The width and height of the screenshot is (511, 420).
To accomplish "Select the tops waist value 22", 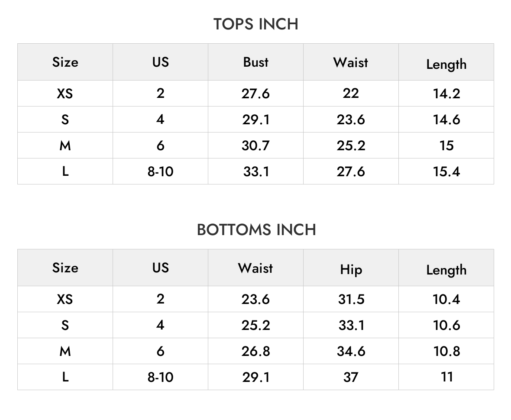I will pos(351,94).
